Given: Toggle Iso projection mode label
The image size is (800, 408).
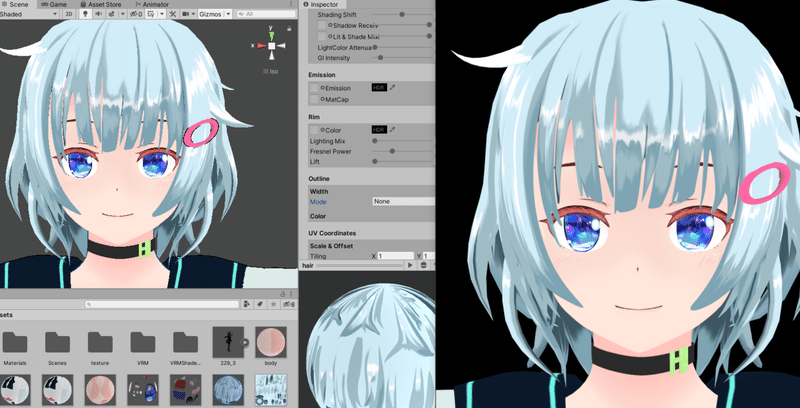Looking at the screenshot, I should (x=271, y=71).
